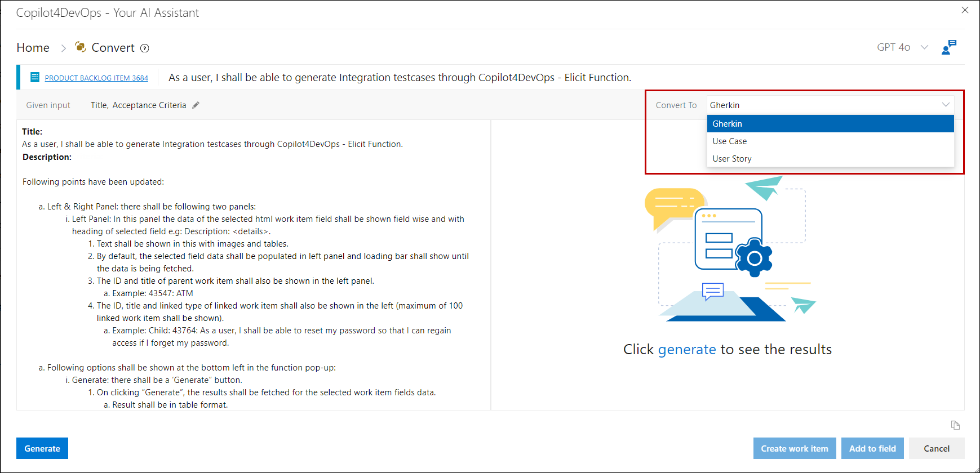The image size is (980, 473).
Task: Click the copy results icon above Cancel
Action: (x=955, y=425)
